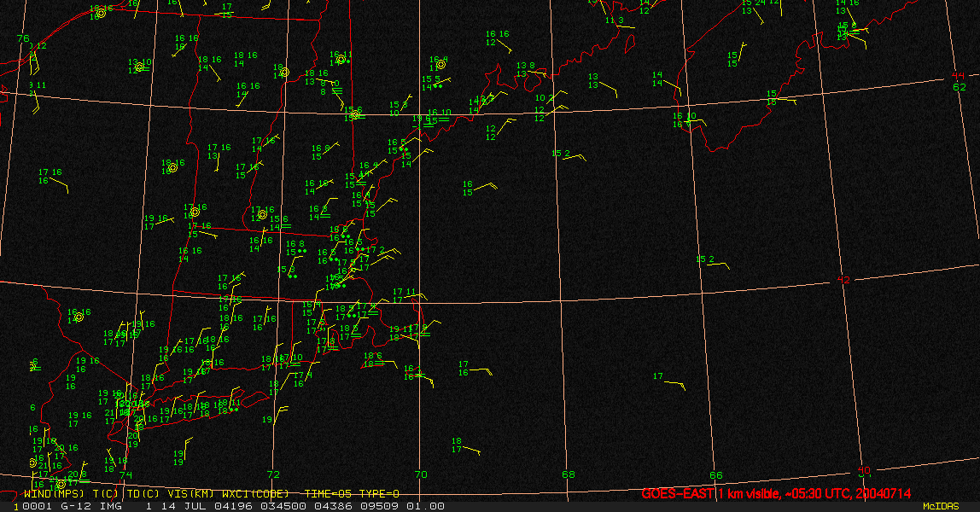
Task: Click the longitude label 70
Action: tap(421, 474)
